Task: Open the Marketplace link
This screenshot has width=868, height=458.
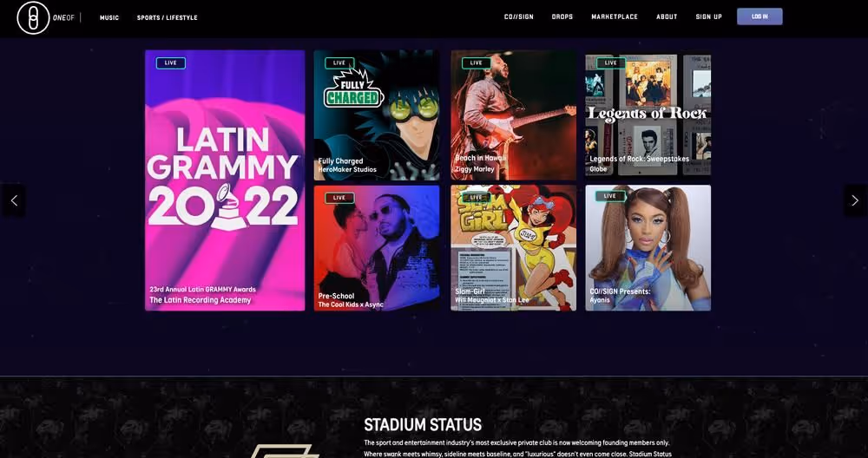Action: pyautogui.click(x=615, y=17)
